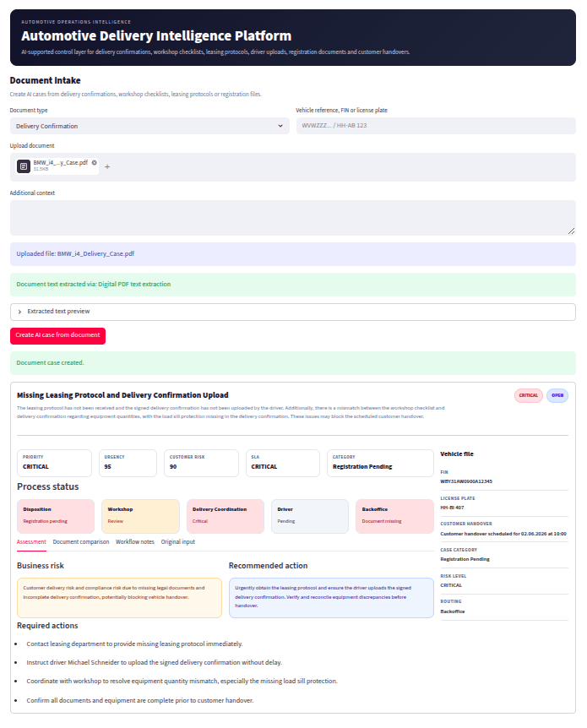Click the CRITICAL badge on the case header

tap(529, 395)
